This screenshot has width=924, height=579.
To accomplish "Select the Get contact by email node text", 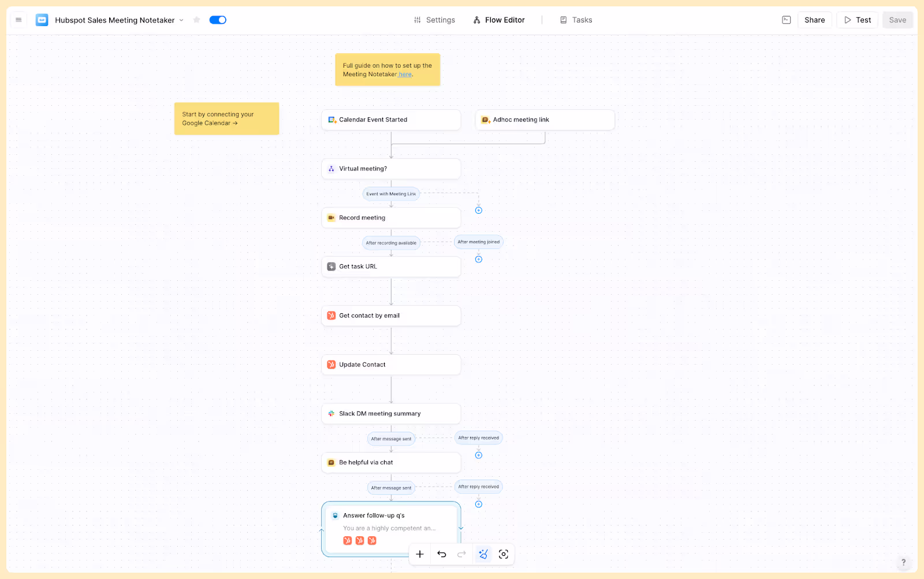I will pos(370,316).
